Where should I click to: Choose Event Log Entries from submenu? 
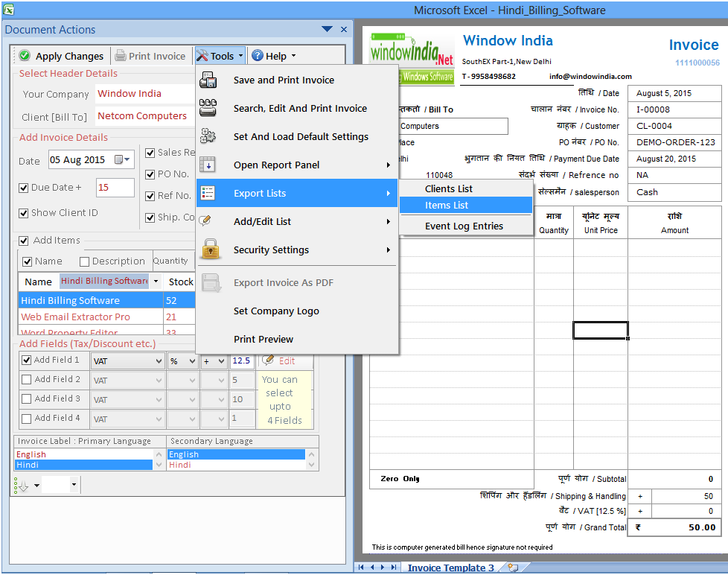pos(466,226)
